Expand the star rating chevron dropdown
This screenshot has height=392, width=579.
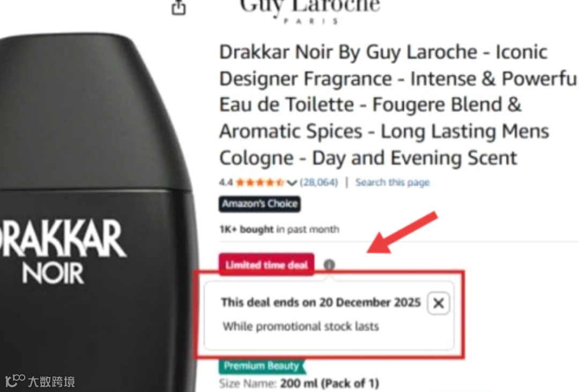292,182
